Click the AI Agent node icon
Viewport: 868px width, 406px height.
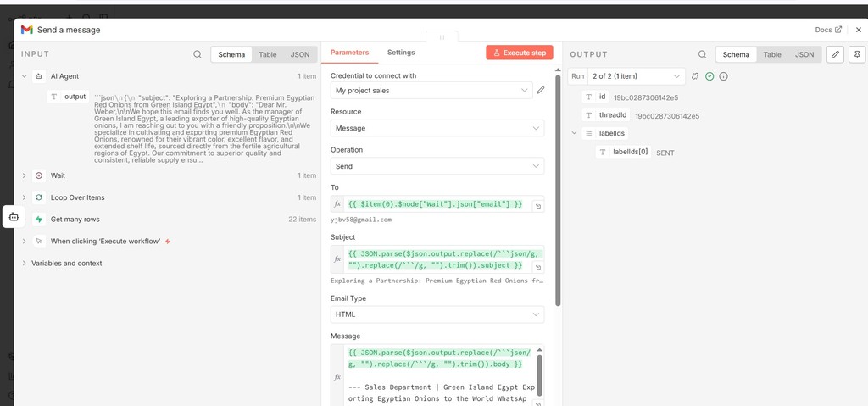tap(39, 76)
